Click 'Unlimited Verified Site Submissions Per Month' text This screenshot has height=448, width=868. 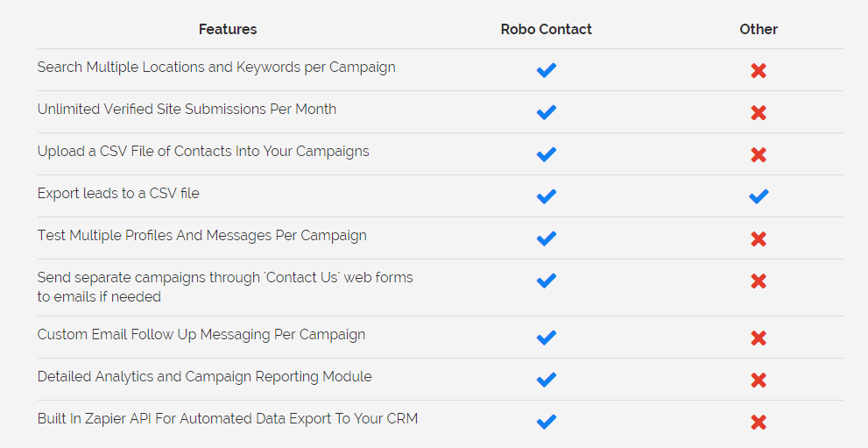pyautogui.click(x=187, y=109)
